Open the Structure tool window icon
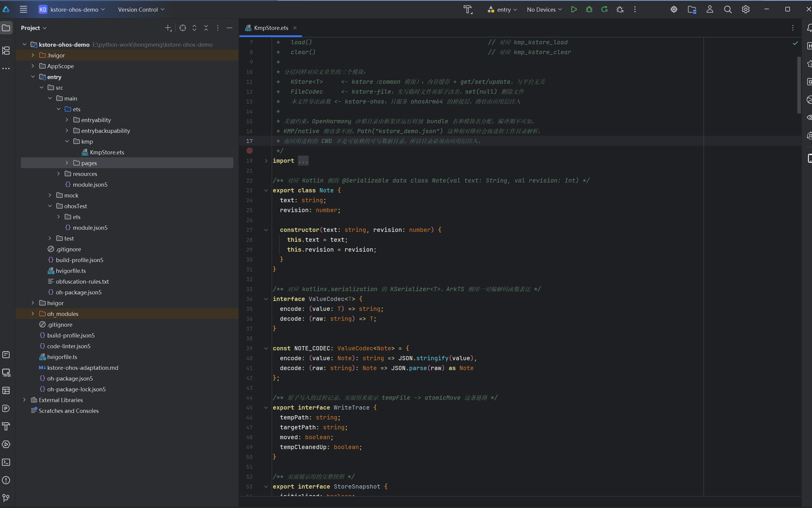Image resolution: width=812 pixels, height=508 pixels. pos(6,50)
